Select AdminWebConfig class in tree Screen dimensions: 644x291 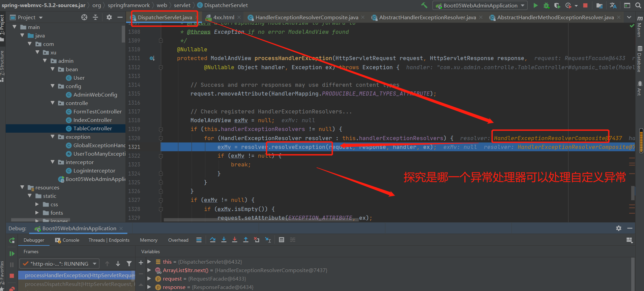(x=95, y=95)
